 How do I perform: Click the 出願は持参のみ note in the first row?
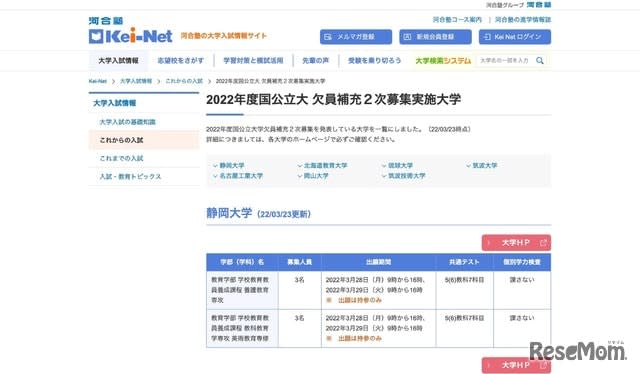pyautogui.click(x=360, y=300)
